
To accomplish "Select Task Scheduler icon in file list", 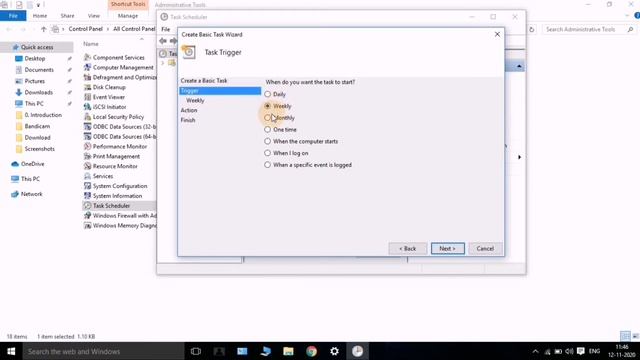I will point(87,206).
